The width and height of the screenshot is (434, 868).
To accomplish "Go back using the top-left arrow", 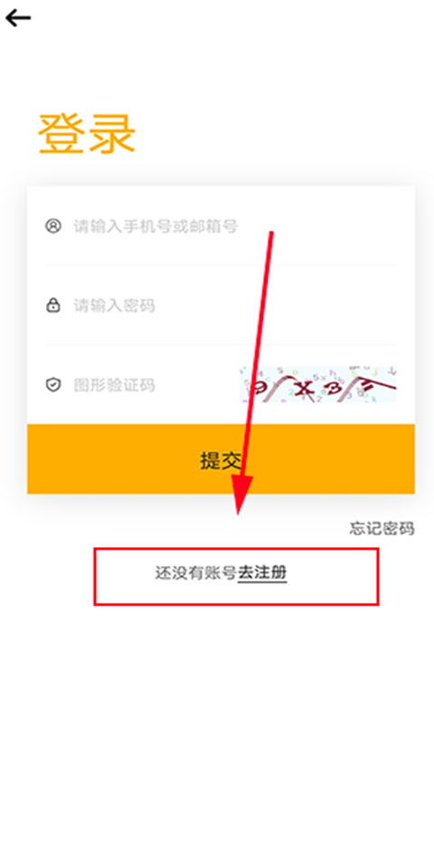I will pyautogui.click(x=18, y=18).
